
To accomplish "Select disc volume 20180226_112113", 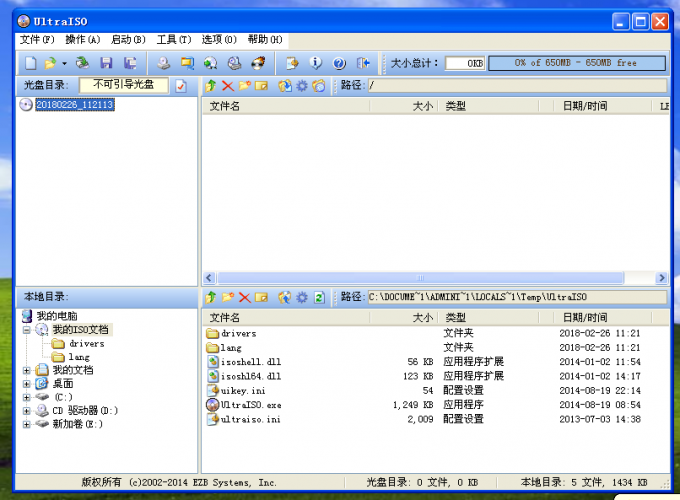I will (x=75, y=105).
